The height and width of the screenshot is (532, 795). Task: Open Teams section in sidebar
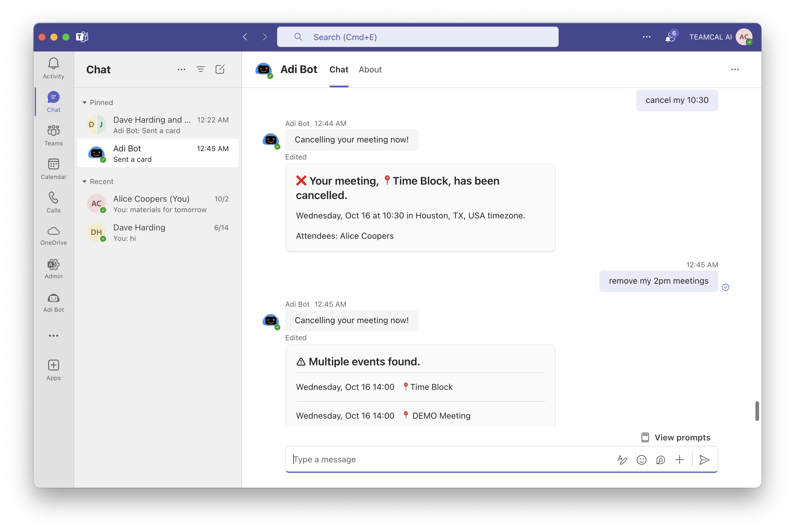[53, 135]
